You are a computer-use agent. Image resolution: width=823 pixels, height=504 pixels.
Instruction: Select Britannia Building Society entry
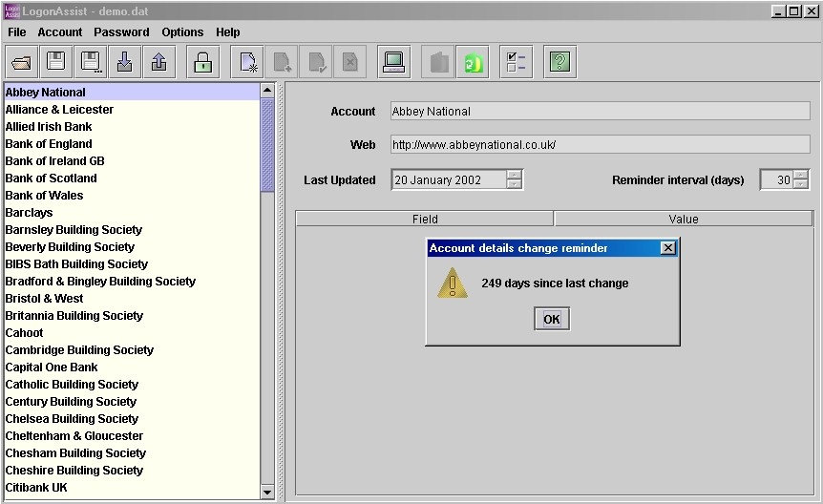pos(133,316)
